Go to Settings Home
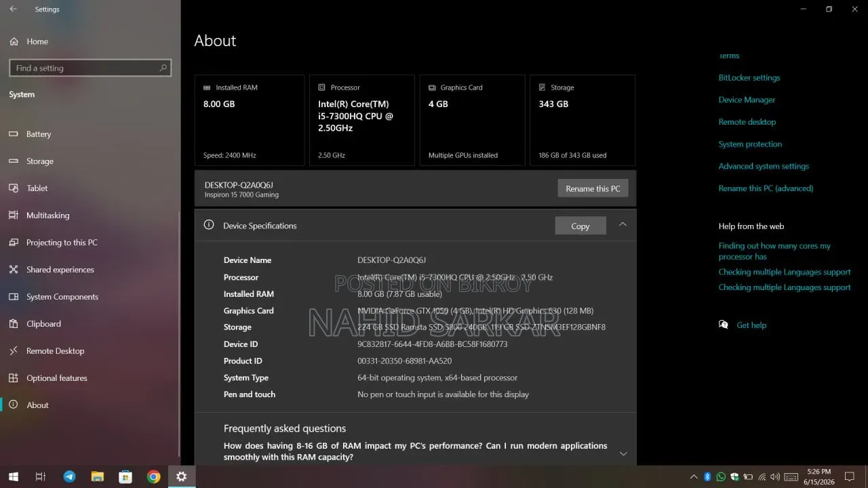 click(29, 41)
